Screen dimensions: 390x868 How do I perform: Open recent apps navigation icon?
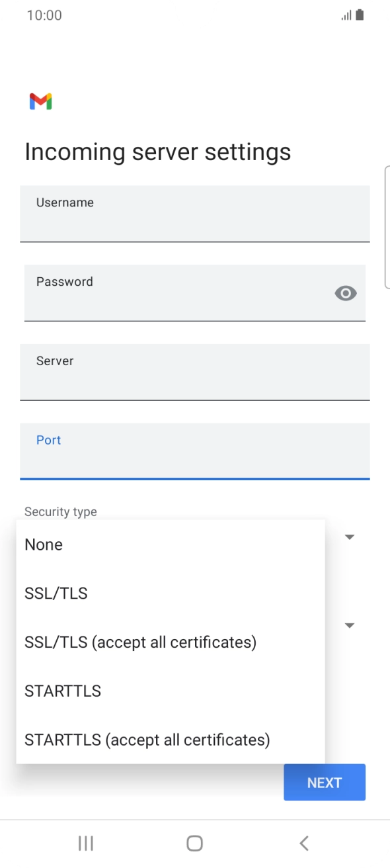coord(85,843)
